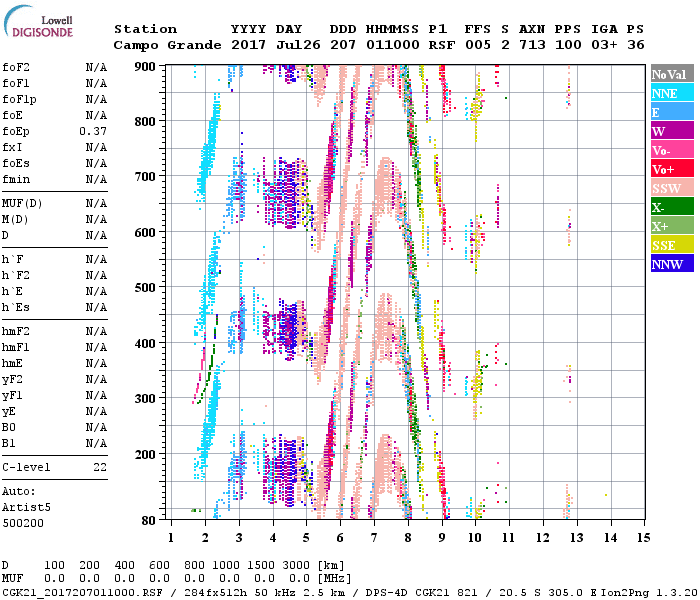Click the NNW blue legend entry
This screenshot has height=600, width=700.
click(x=671, y=265)
